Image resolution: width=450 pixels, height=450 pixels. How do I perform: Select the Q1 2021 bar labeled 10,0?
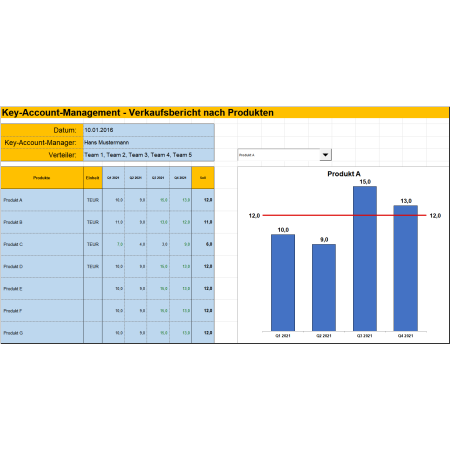(x=283, y=283)
